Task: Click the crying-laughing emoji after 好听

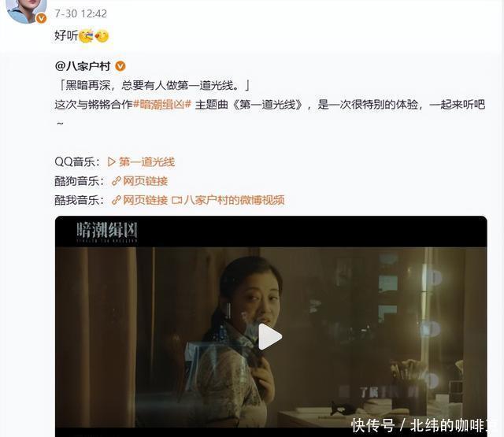Action: (x=86, y=36)
